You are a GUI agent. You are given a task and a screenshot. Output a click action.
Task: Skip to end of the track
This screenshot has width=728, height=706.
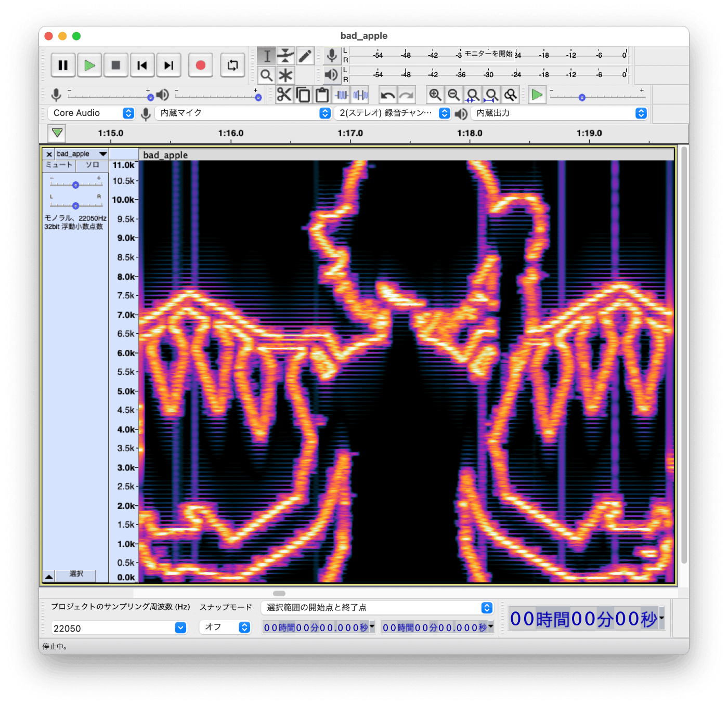pos(168,66)
